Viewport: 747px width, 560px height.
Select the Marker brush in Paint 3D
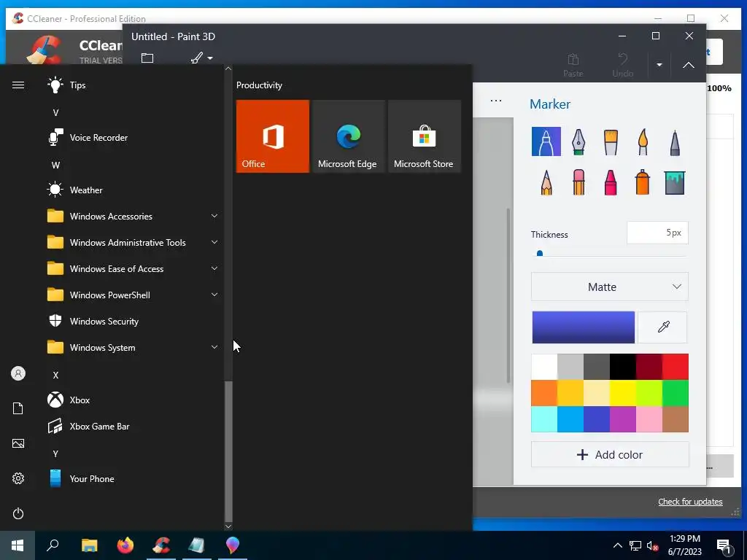[546, 141]
